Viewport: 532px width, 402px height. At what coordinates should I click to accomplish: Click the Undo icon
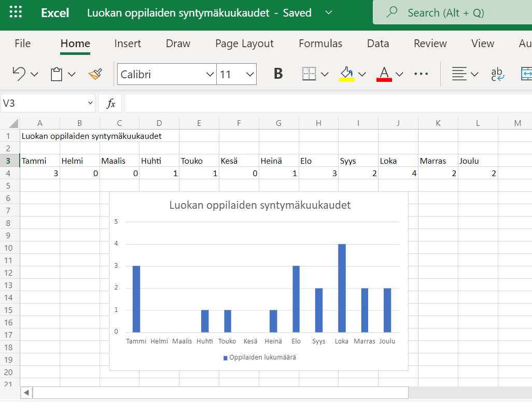tap(19, 74)
